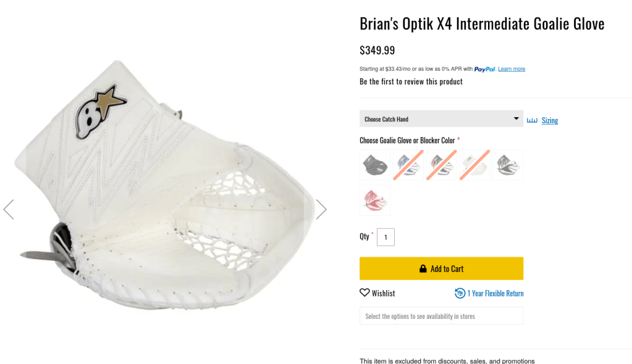
Task: Choose the red and white glove color
Action: (375, 201)
